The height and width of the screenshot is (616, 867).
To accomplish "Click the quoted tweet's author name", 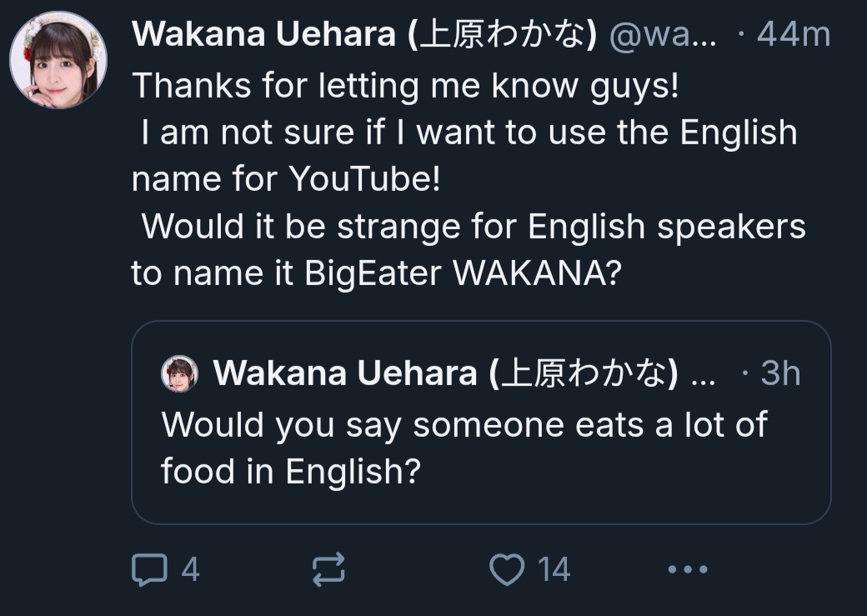I will coord(444,374).
